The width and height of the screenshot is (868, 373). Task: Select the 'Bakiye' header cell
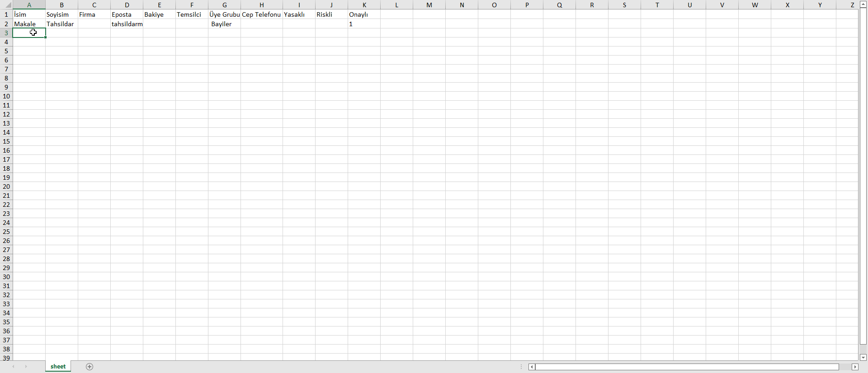(x=159, y=14)
